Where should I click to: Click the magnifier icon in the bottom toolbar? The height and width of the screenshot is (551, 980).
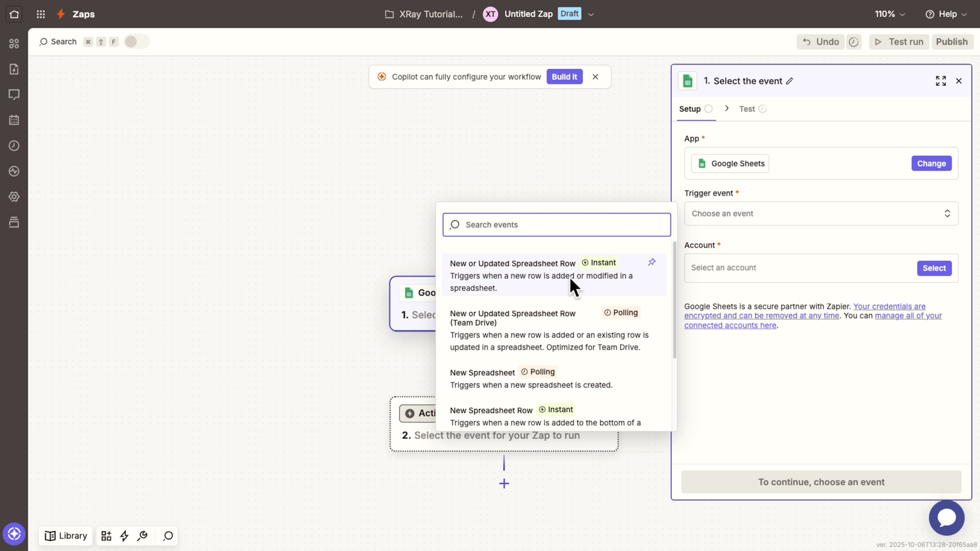[167, 536]
